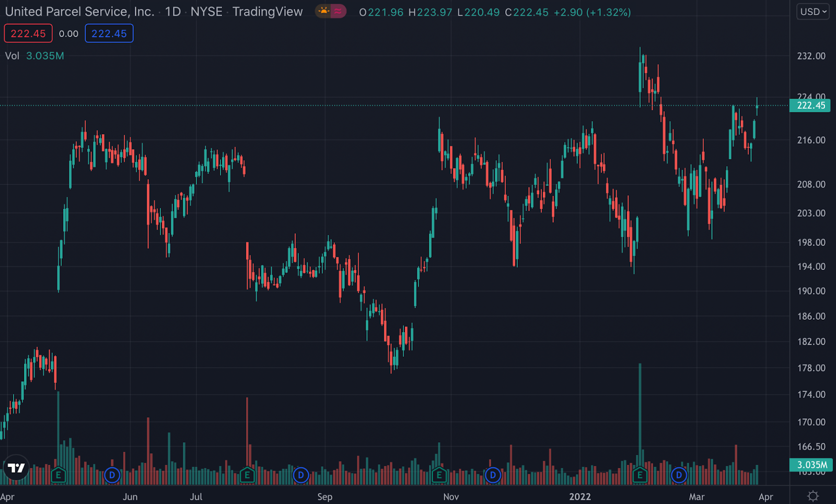Click the dividend D marker just before Sep
This screenshot has width=836, height=504.
coord(300,475)
